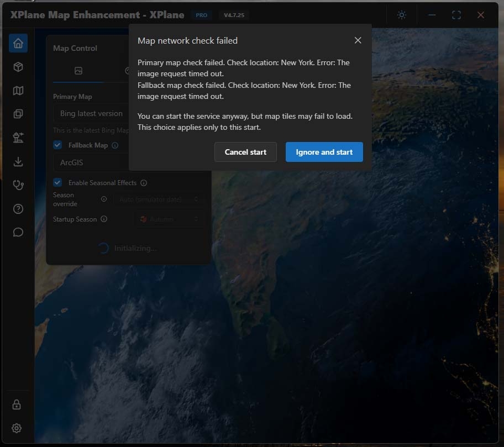Open the 3D cube section in sidebar

18,67
